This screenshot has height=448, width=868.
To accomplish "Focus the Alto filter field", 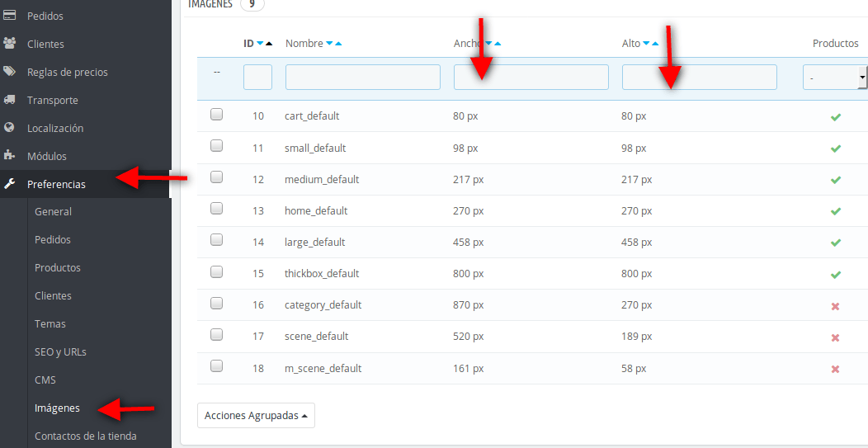I will click(x=699, y=77).
